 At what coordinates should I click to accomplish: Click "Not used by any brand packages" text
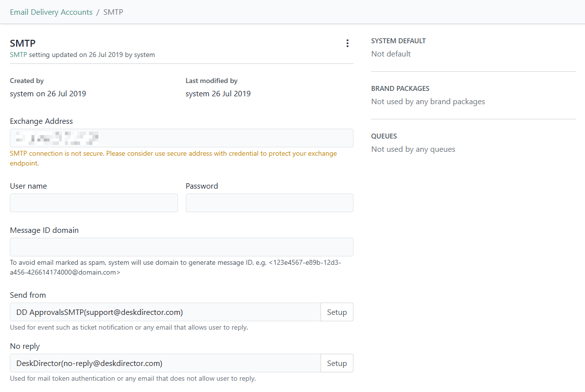click(x=428, y=102)
